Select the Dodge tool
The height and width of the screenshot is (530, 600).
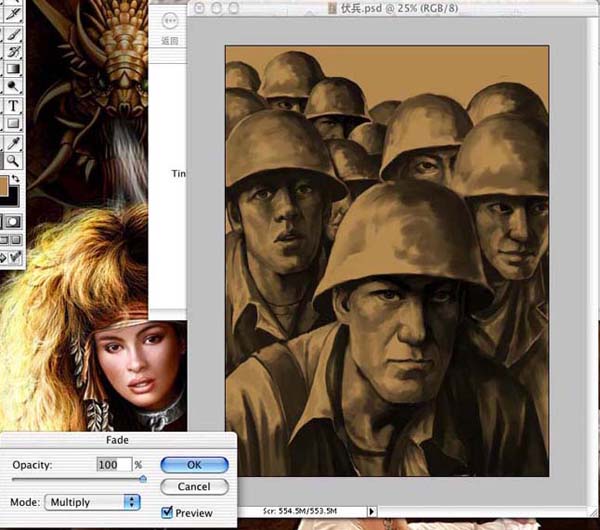(x=13, y=86)
